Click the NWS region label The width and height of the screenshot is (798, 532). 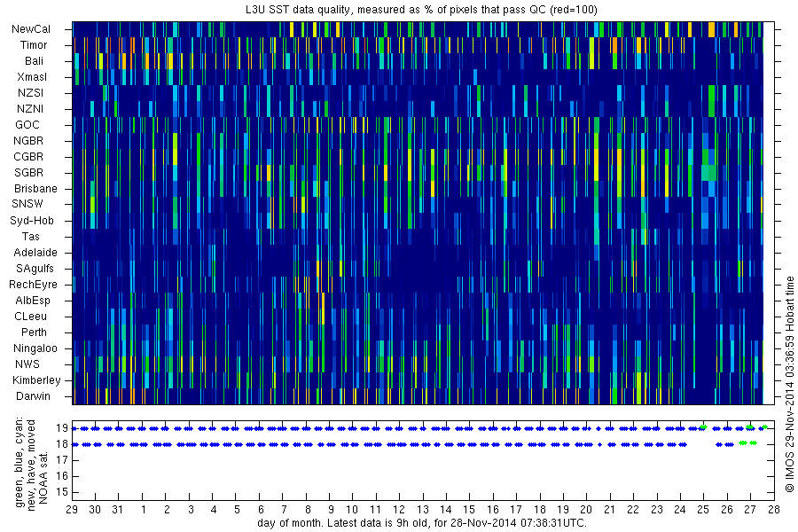point(27,364)
